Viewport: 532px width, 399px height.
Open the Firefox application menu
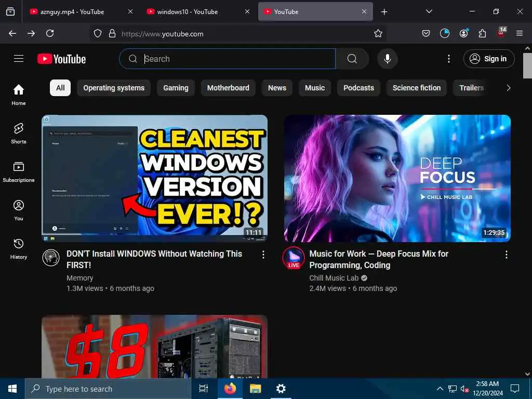click(520, 33)
